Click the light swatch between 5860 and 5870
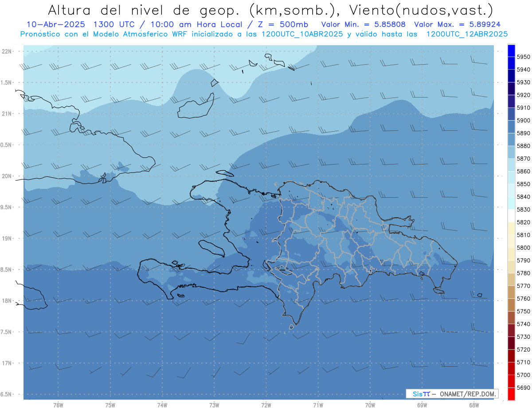The height and width of the screenshot is (411, 532). [511, 165]
